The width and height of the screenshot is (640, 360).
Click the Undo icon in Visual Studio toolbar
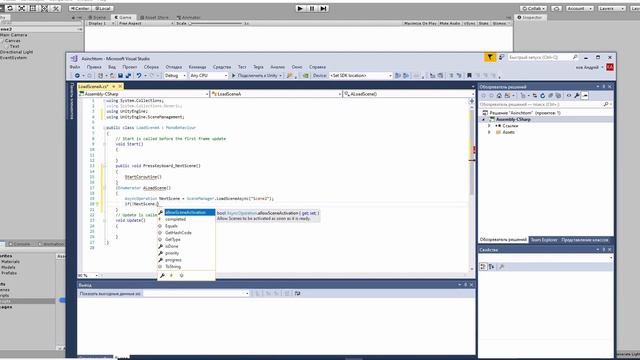coord(139,76)
